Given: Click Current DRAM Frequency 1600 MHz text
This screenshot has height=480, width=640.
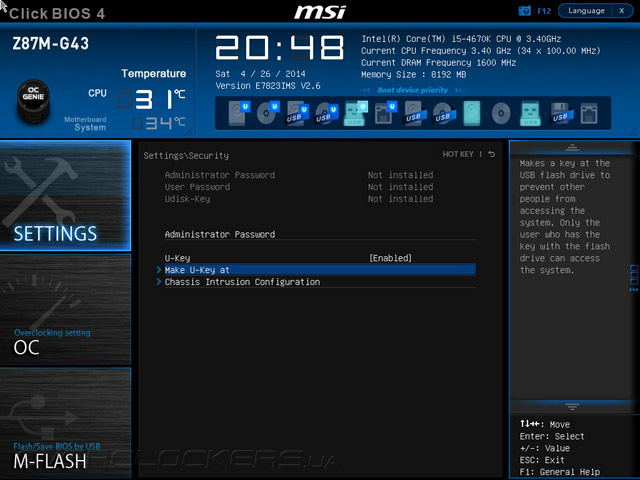Looking at the screenshot, I should click(438, 63).
